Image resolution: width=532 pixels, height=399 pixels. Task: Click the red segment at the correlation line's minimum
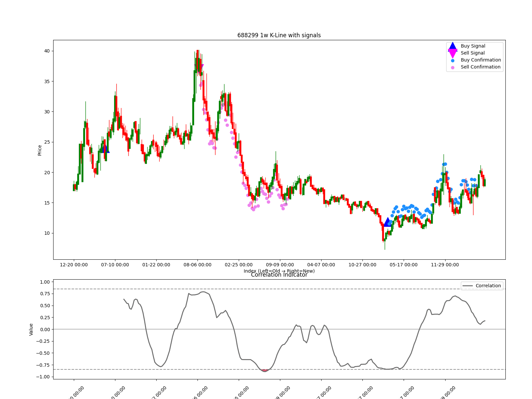click(265, 370)
